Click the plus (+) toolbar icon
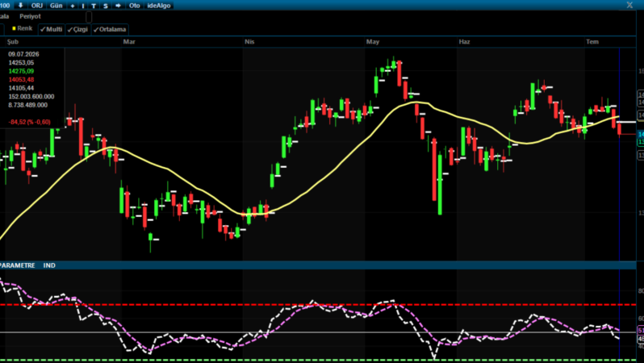This screenshot has width=644, height=363. (x=73, y=6)
